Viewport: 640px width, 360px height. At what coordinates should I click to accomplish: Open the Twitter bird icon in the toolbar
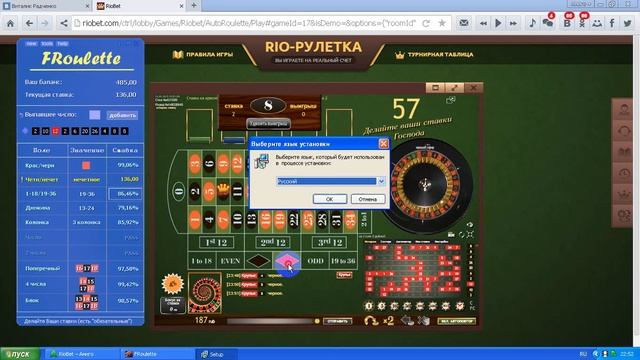627,23
